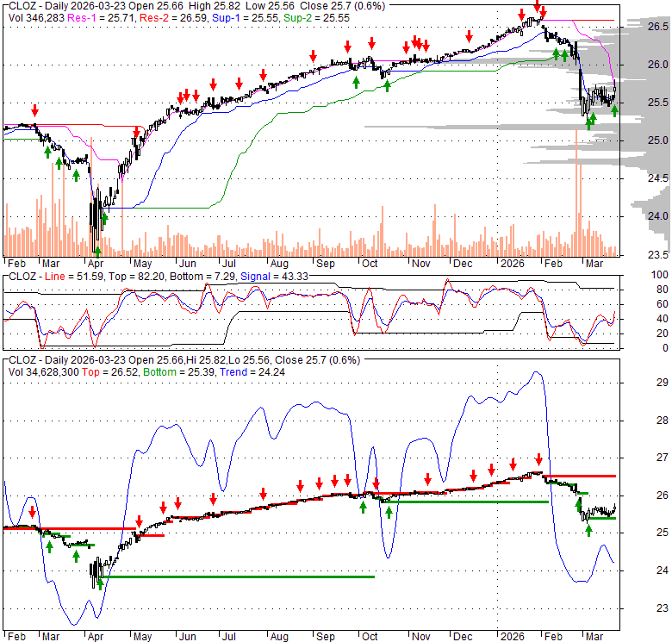Select the 'Res-2 = 26.59' legend label
The image size is (672, 642).
tap(174, 18)
